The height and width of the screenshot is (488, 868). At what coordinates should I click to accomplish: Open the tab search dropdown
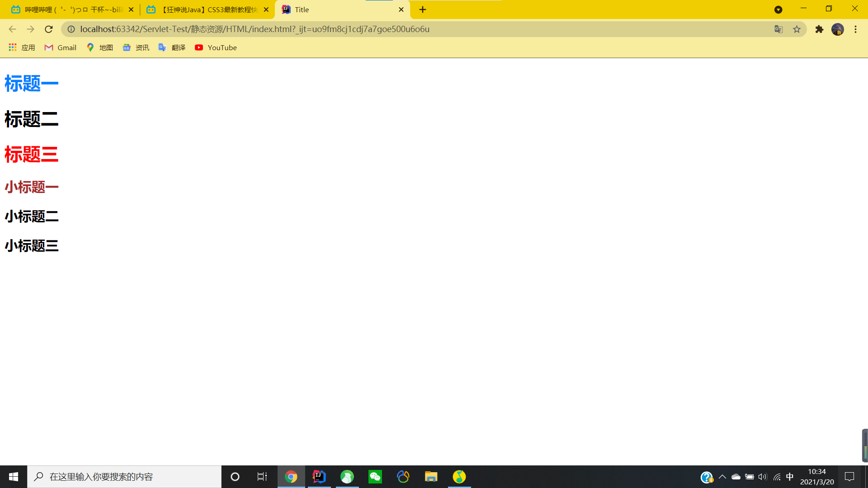tap(778, 9)
